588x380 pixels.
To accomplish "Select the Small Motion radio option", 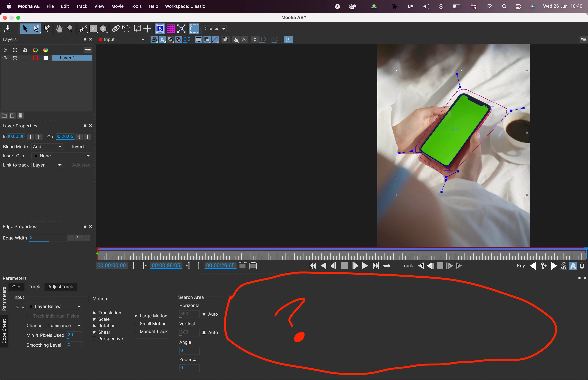I will 136,324.
